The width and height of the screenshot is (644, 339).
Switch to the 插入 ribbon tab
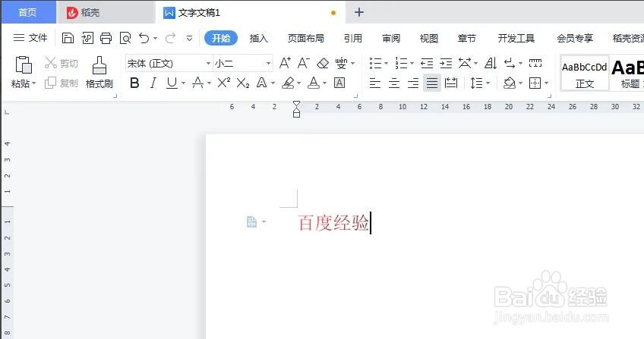tap(258, 38)
